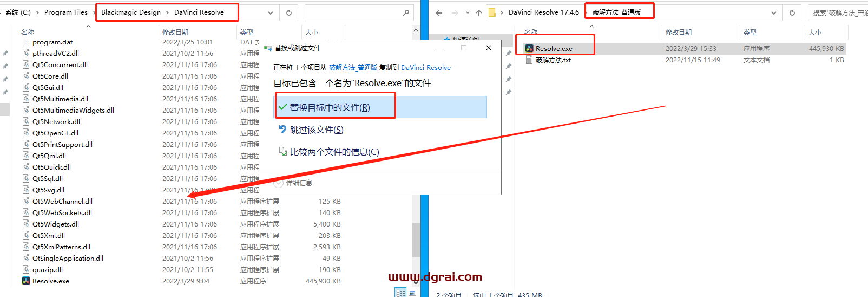The height and width of the screenshot is (297, 868).
Task: Sort right window by 大小 column
Action: point(815,32)
